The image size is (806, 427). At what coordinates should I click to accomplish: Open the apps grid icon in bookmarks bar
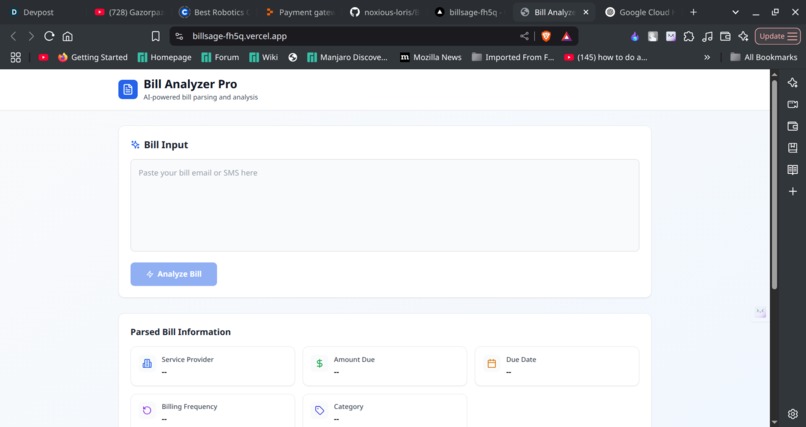[x=16, y=58]
